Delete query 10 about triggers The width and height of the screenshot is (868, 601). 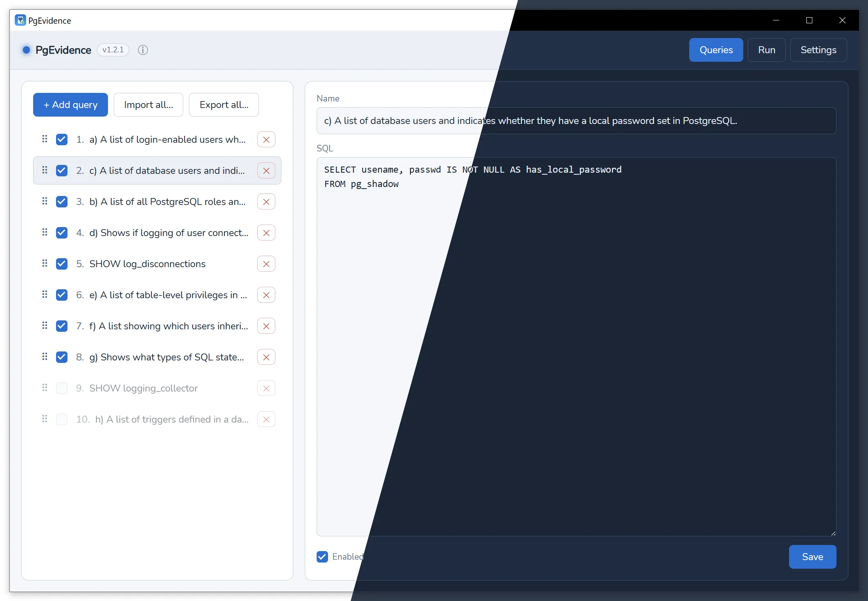[266, 419]
